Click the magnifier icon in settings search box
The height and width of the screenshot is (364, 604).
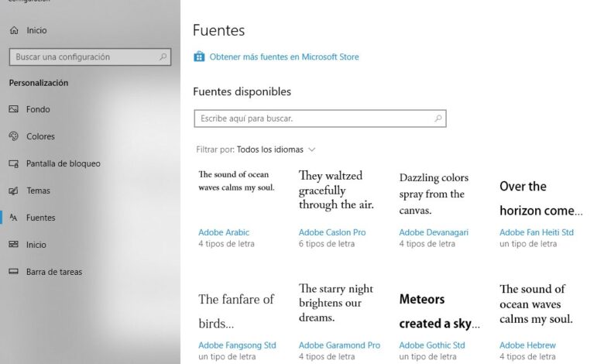(163, 57)
